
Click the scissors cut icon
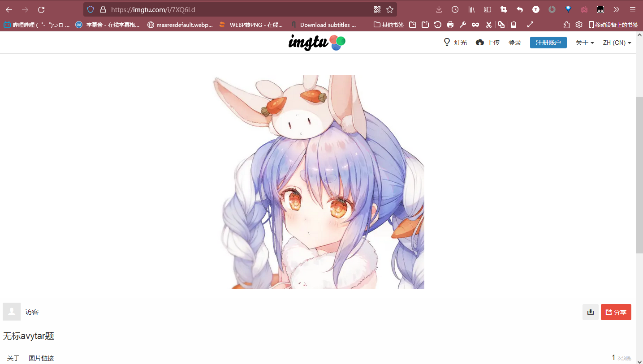point(488,25)
